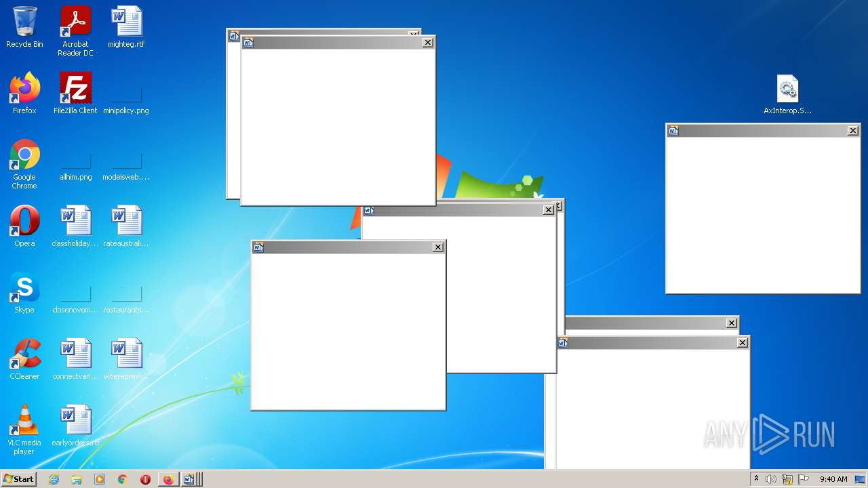Open VLC media player shortcut
The image size is (868, 488).
pos(24,430)
